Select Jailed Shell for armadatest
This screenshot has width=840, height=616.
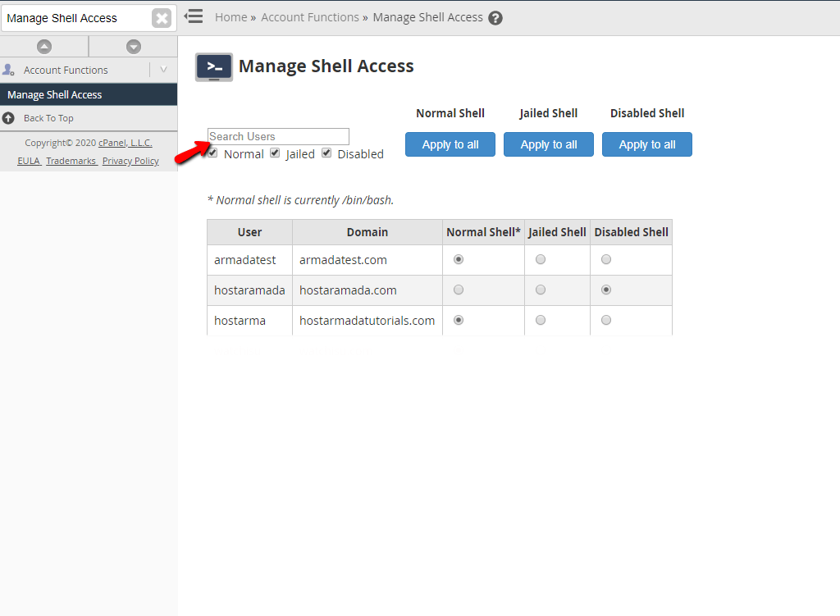[541, 259]
